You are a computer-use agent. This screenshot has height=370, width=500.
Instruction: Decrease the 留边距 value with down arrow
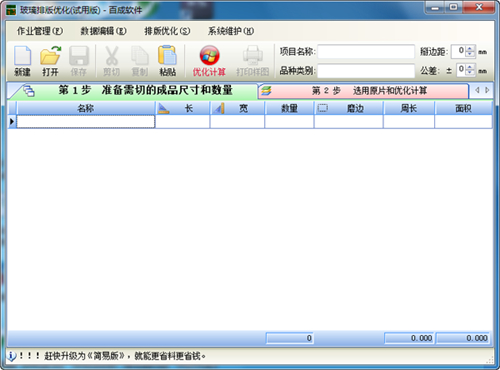pyautogui.click(x=470, y=54)
